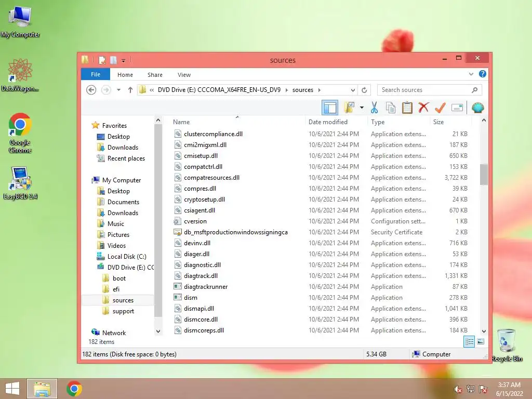Select the efi folder in tree

pyautogui.click(x=116, y=289)
